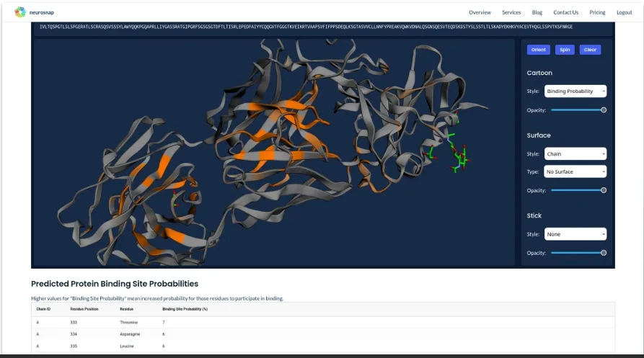Adjust the Surface Opacity slider

578,190
